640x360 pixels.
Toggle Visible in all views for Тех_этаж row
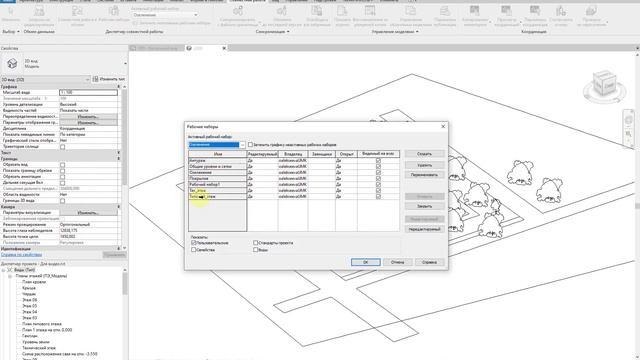(x=378, y=190)
